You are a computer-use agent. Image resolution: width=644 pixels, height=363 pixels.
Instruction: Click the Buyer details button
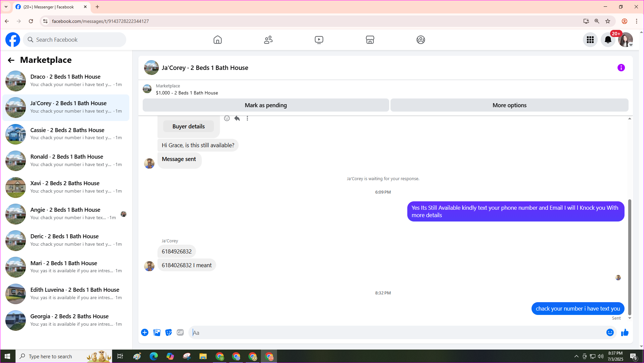pyautogui.click(x=188, y=126)
